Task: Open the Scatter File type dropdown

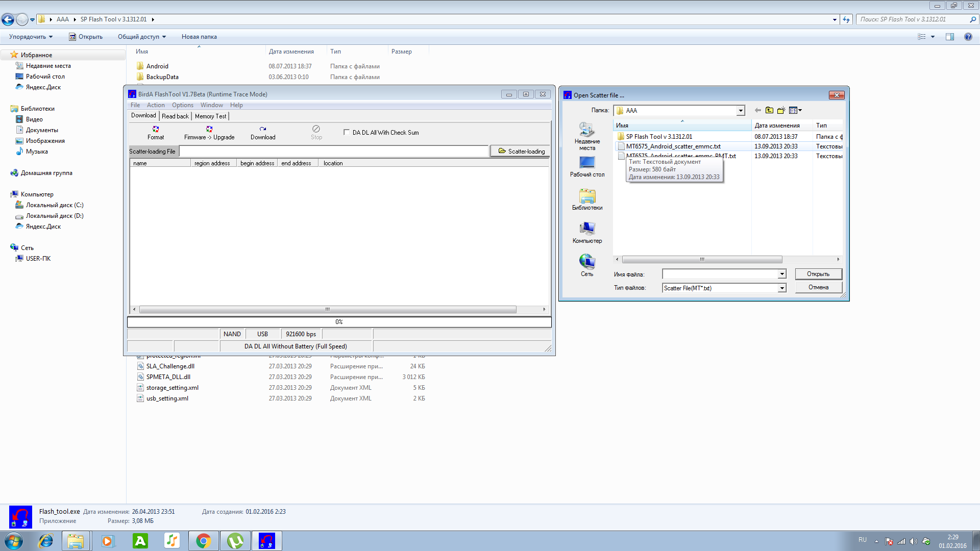Action: click(x=781, y=288)
